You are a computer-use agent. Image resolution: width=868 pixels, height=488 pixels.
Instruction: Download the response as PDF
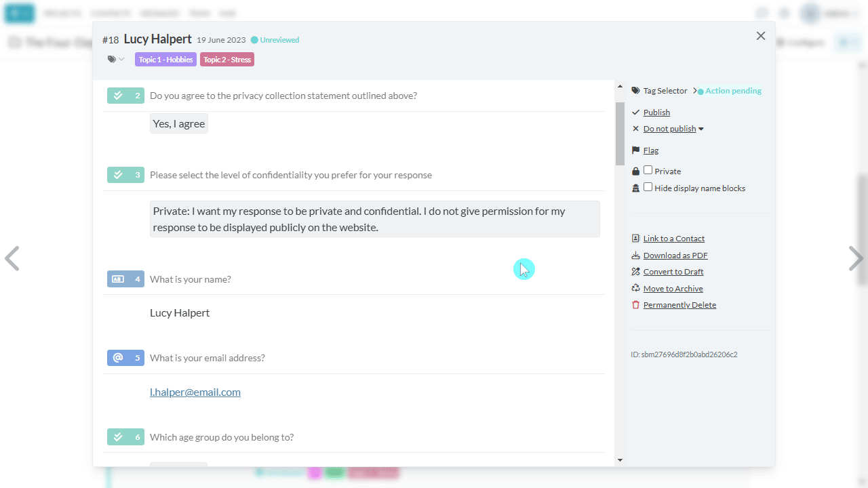click(675, 256)
